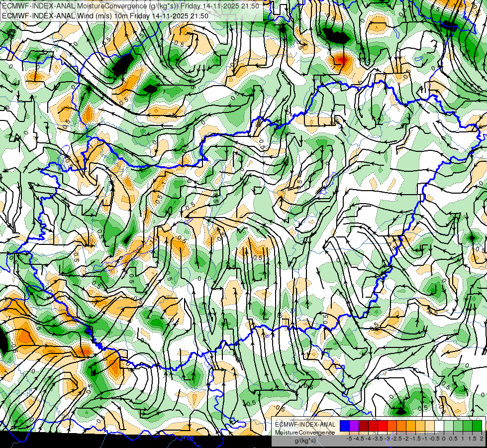
Task: Select the legend swatch between -3 and -2.5
Action: (x=392, y=426)
